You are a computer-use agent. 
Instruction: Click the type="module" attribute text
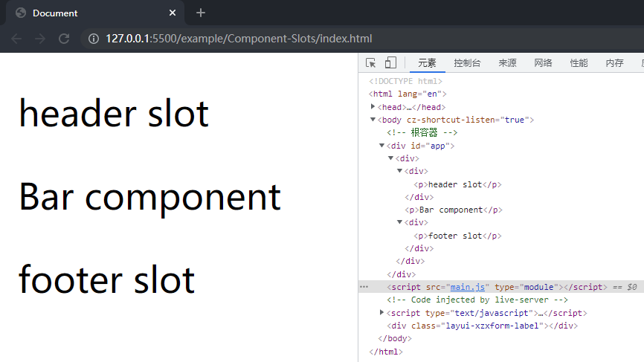click(527, 287)
